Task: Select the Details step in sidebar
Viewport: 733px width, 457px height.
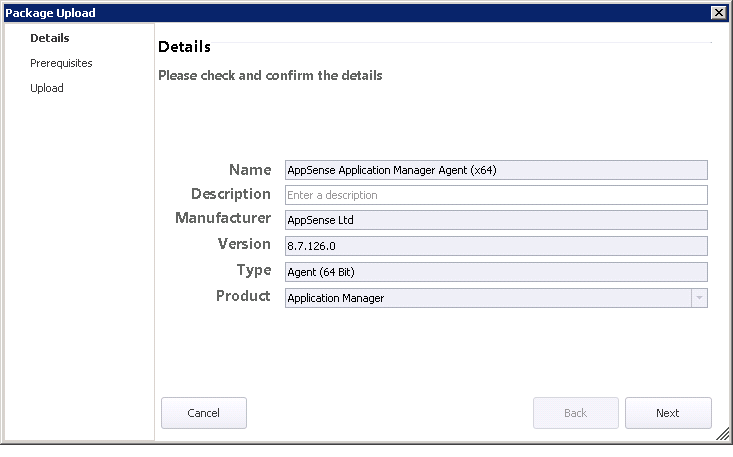Action: coord(50,38)
